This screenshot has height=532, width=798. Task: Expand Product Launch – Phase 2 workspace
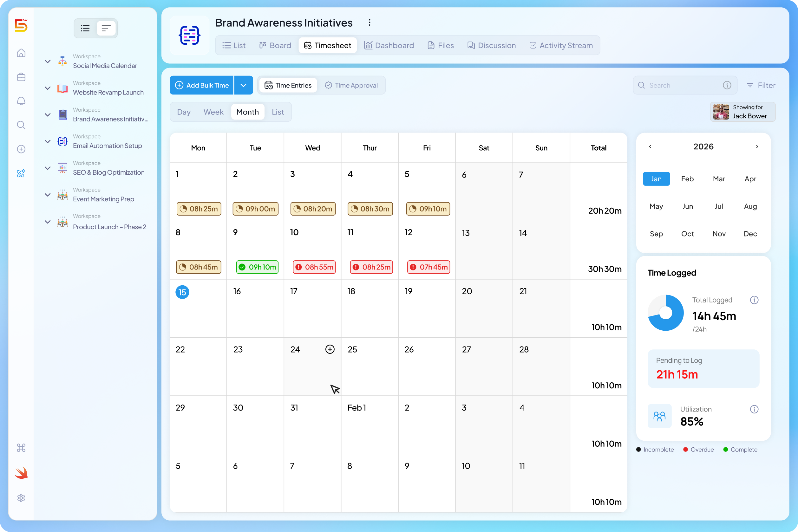coord(48,222)
